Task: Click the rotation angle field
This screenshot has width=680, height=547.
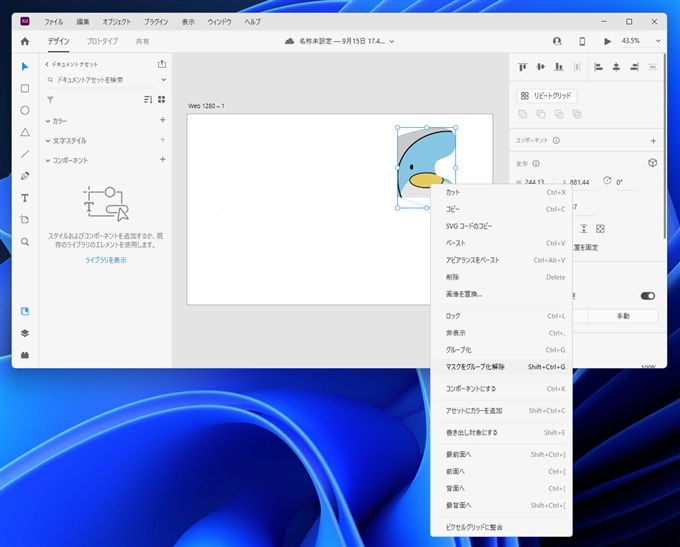Action: pyautogui.click(x=626, y=182)
